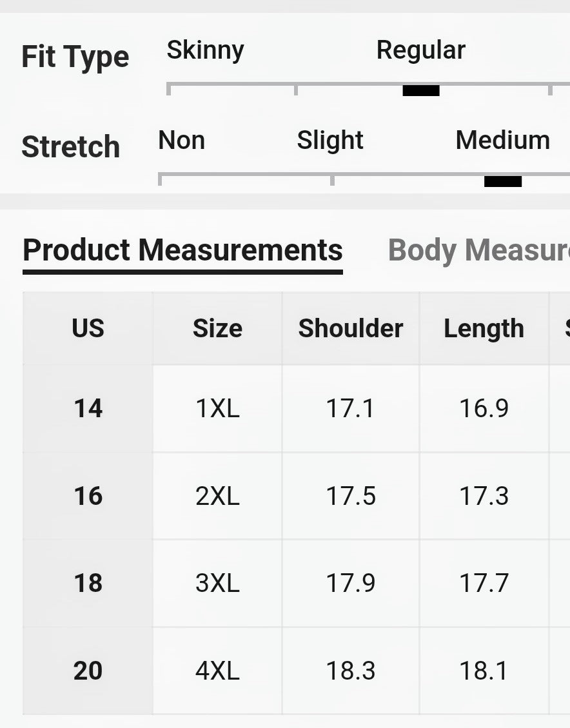Select the 4XL size cell

[x=217, y=671]
